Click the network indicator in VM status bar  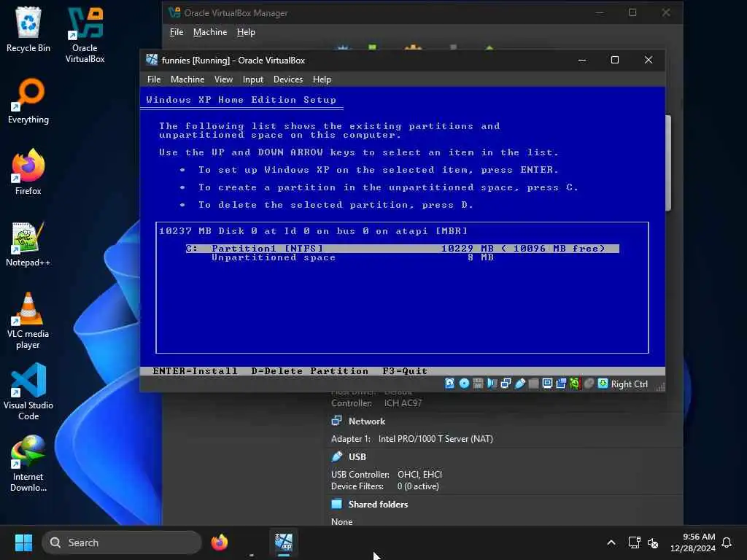tap(506, 384)
